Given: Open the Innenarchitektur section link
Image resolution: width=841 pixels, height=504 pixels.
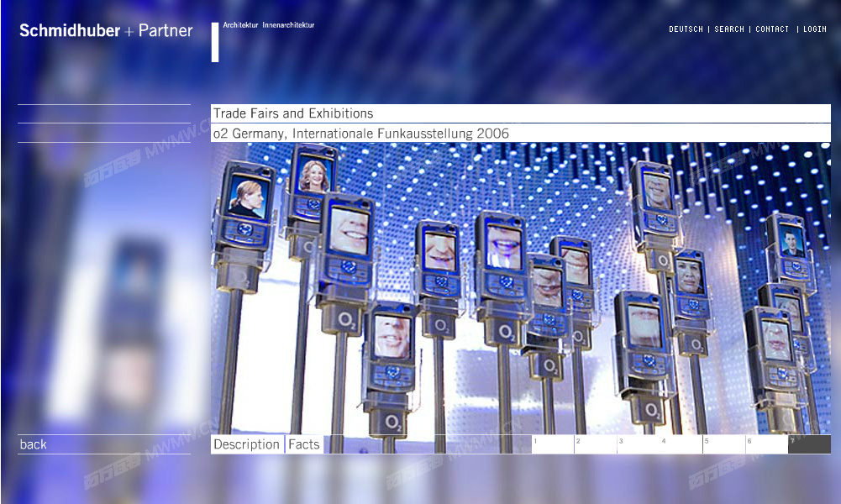Looking at the screenshot, I should coord(288,24).
